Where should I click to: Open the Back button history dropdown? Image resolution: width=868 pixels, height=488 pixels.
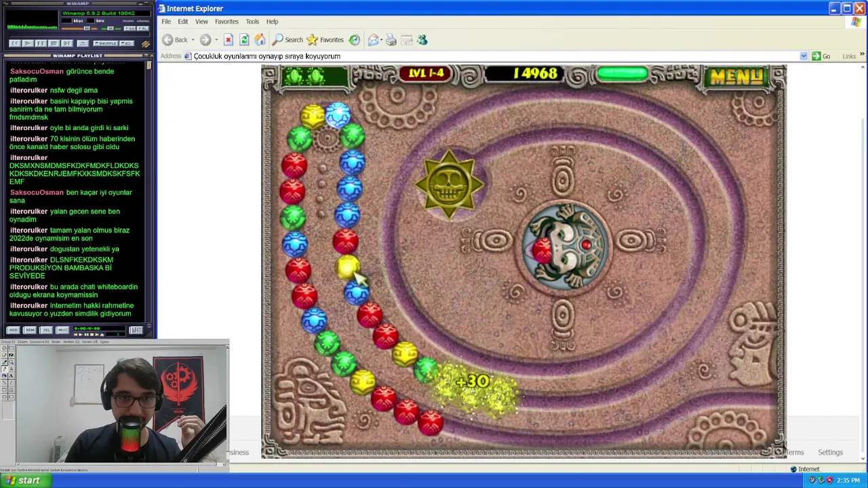193,40
